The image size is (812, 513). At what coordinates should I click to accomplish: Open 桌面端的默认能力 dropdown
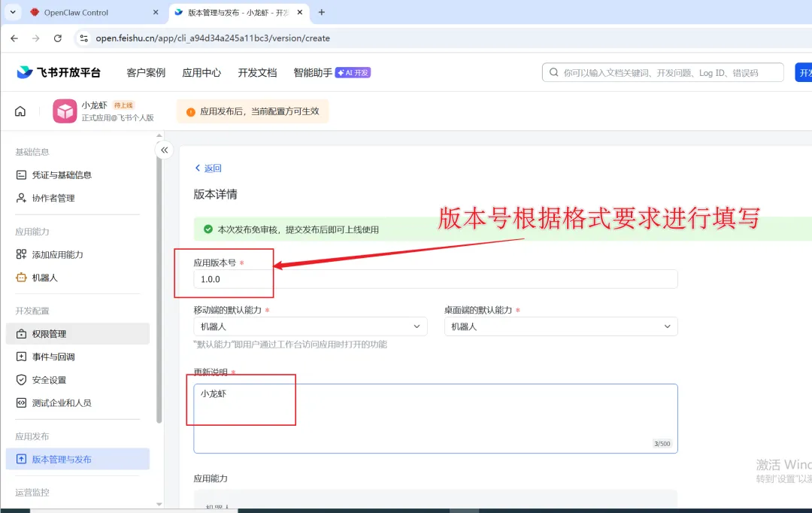(x=561, y=326)
